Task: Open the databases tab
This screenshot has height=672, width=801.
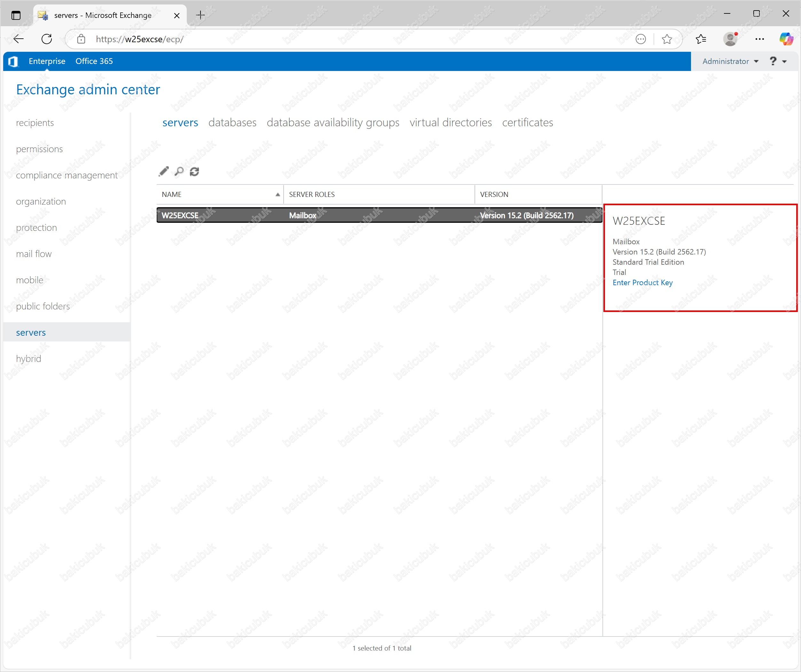Action: point(232,122)
